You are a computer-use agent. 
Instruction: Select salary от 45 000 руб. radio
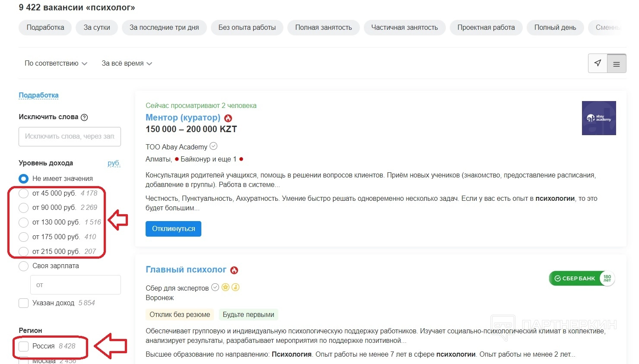(x=24, y=193)
